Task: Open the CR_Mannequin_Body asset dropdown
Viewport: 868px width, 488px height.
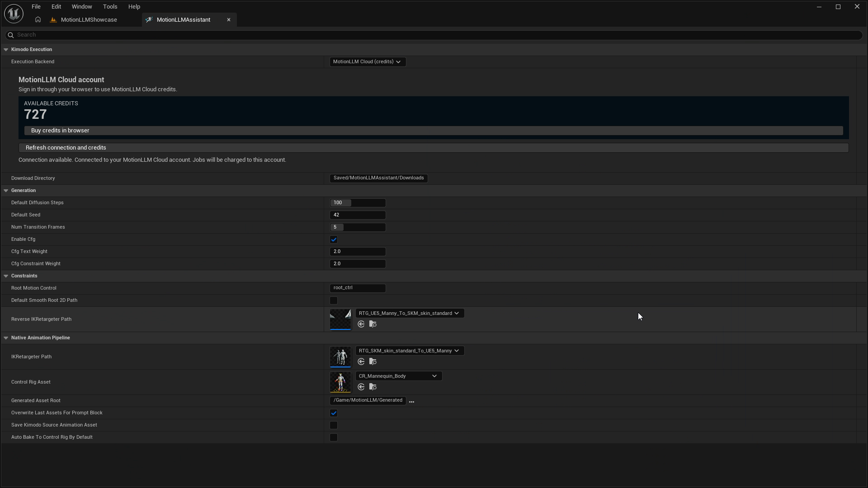Action: (x=398, y=376)
